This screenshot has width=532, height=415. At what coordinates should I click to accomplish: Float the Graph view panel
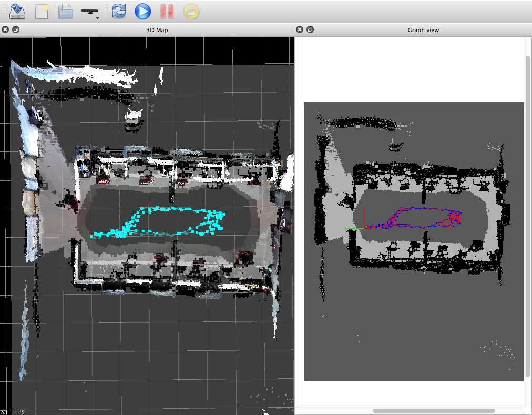(310, 30)
